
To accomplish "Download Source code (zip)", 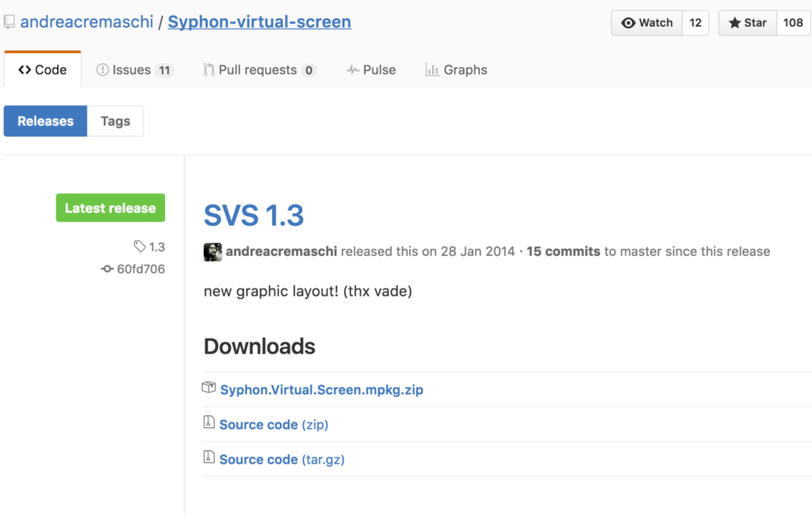I will (274, 424).
